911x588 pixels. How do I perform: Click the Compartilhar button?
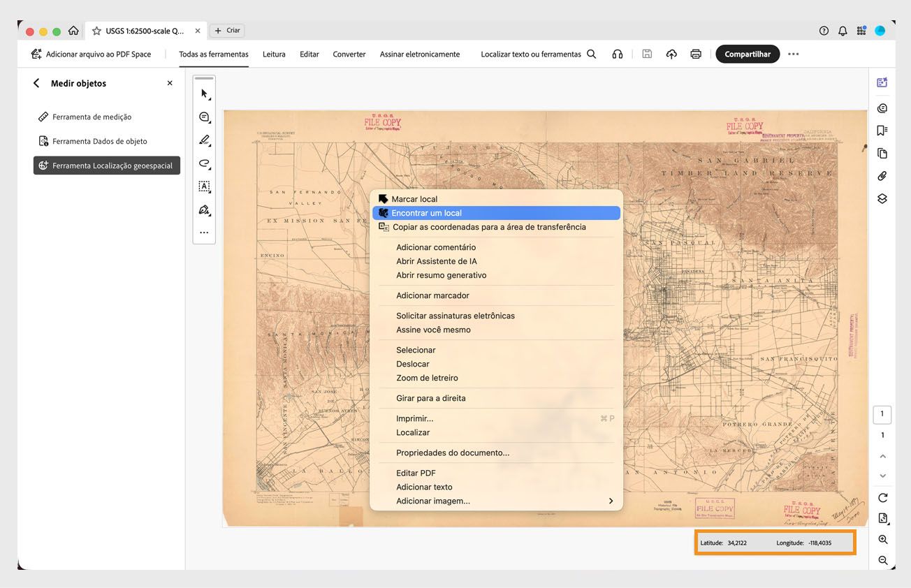[x=748, y=54]
